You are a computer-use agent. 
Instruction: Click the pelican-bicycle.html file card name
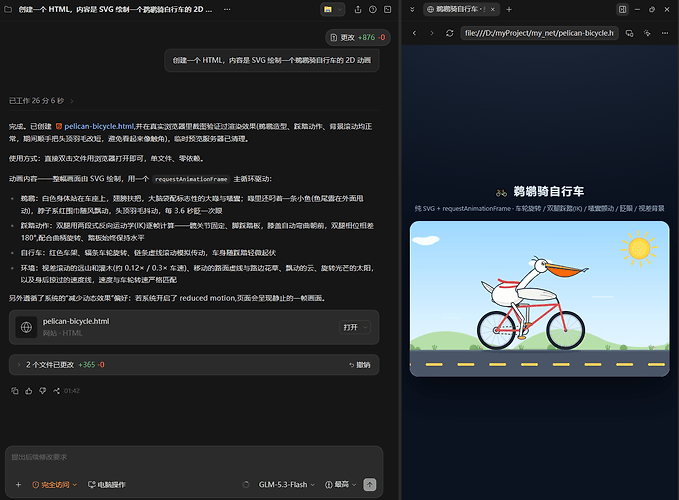[x=76, y=321]
